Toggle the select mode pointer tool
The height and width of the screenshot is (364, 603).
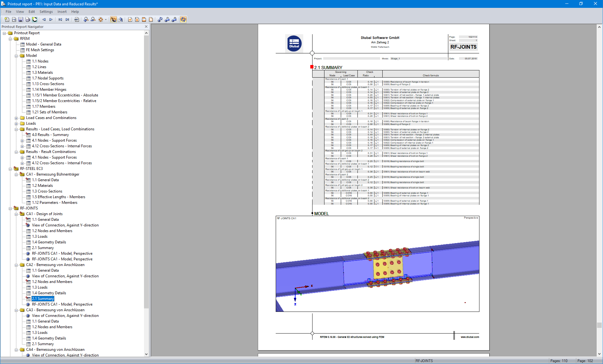(120, 19)
